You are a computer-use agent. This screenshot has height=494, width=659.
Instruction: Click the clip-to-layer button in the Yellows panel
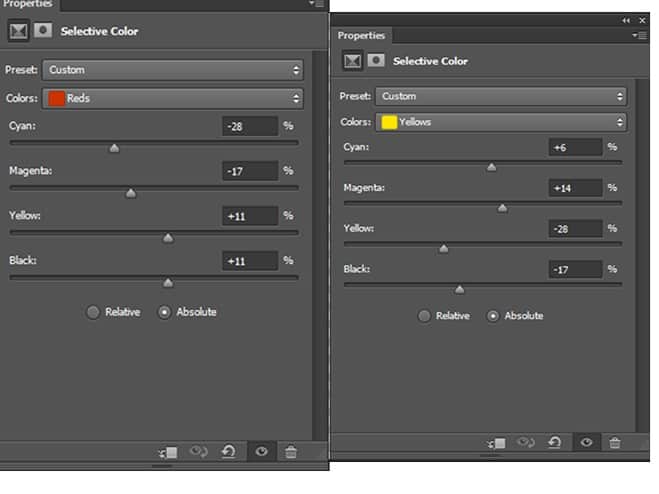tap(496, 443)
